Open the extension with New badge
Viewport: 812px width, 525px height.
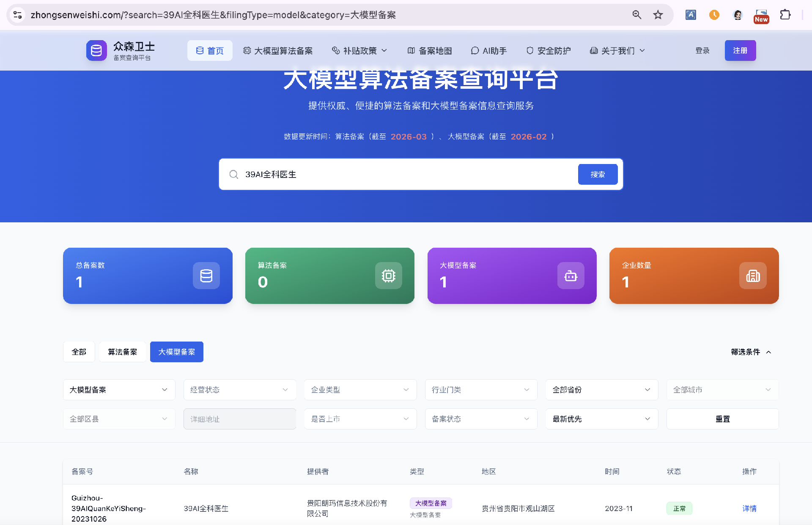[x=761, y=16]
